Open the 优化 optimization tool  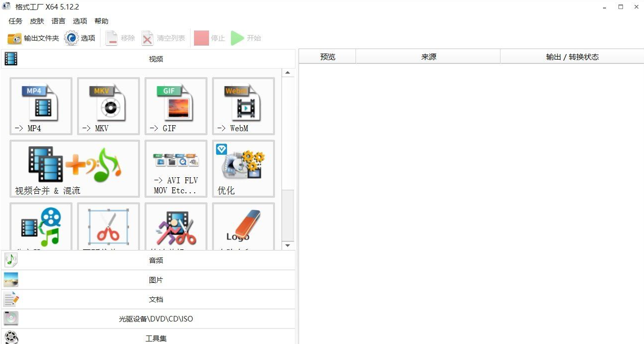[243, 168]
